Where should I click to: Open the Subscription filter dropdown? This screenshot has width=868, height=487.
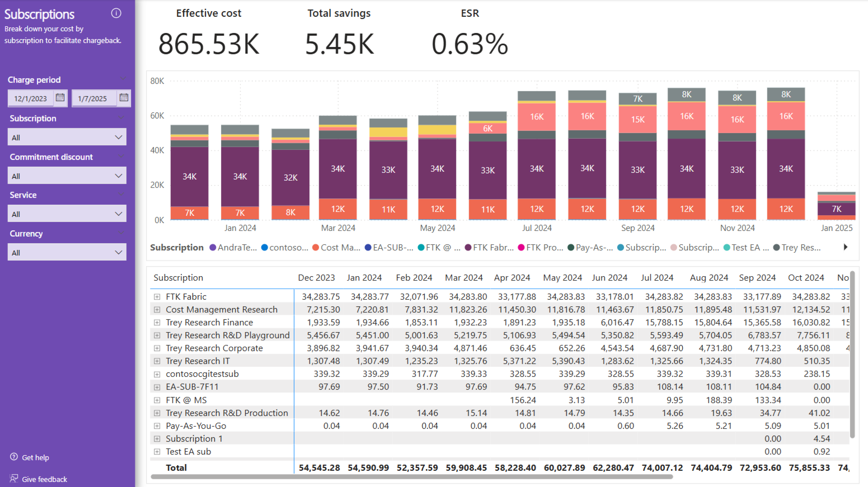pyautogui.click(x=67, y=137)
